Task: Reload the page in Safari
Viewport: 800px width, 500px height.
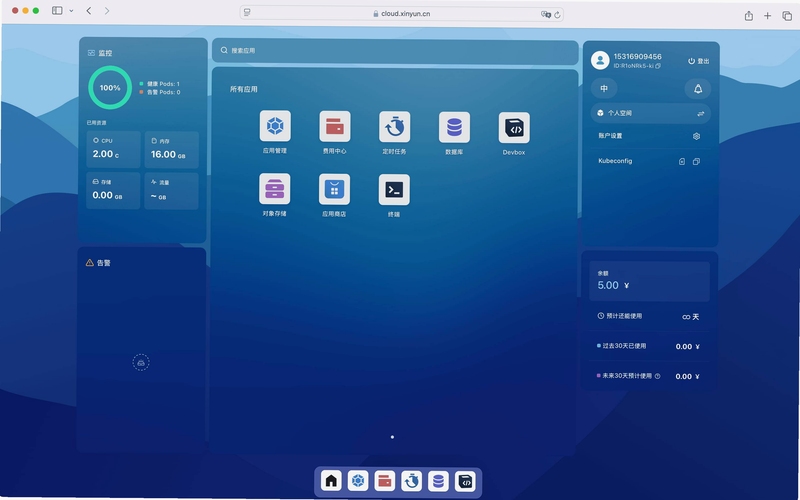Action: [x=557, y=15]
